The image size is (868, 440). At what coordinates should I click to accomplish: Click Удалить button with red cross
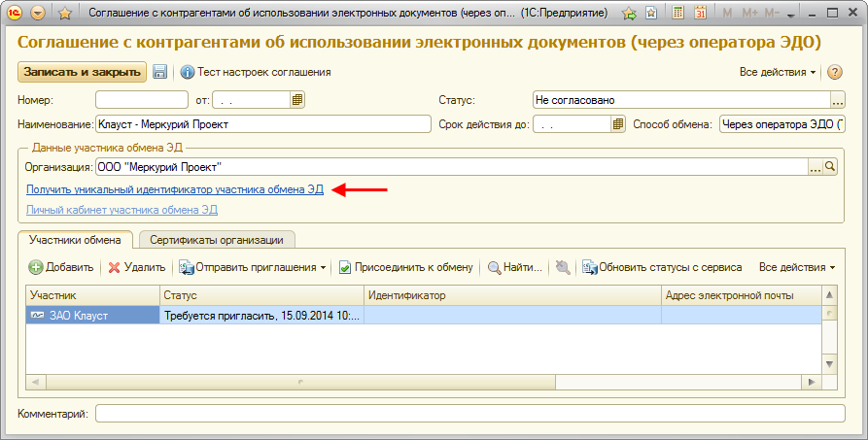(x=137, y=267)
